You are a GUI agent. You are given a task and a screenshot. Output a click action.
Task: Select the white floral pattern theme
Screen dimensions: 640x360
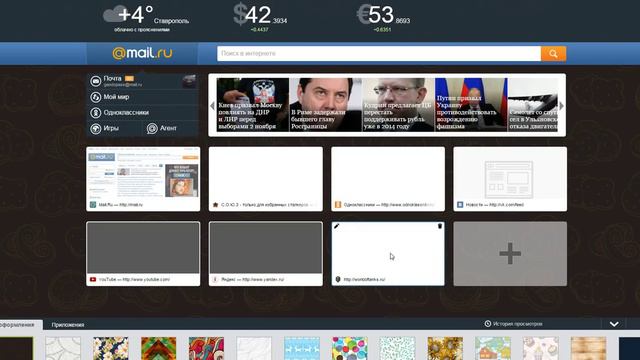coord(63,349)
